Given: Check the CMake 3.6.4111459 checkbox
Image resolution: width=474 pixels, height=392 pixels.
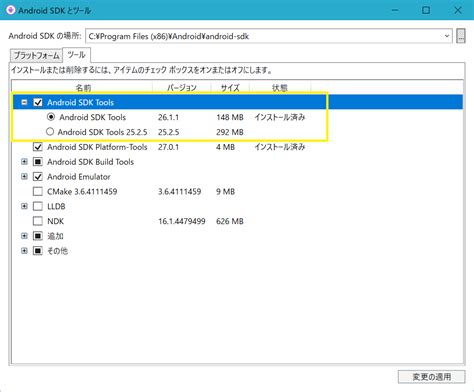Looking at the screenshot, I should pyautogui.click(x=38, y=192).
